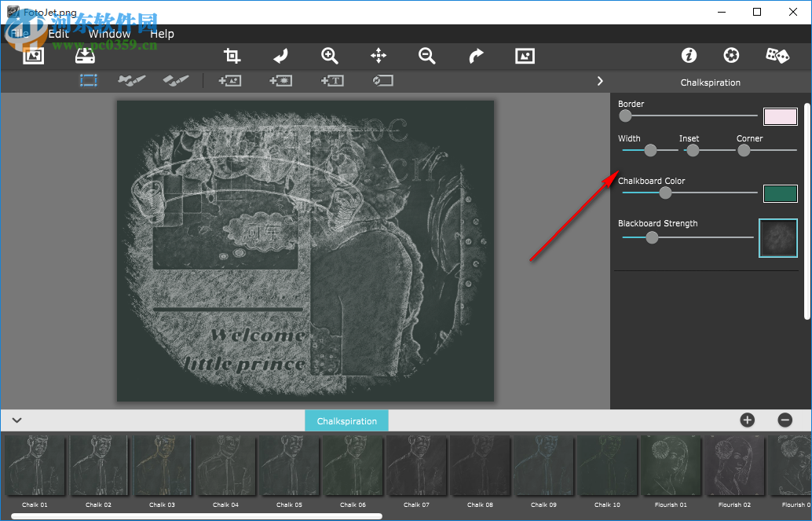Click the plus button above presets

tap(747, 420)
